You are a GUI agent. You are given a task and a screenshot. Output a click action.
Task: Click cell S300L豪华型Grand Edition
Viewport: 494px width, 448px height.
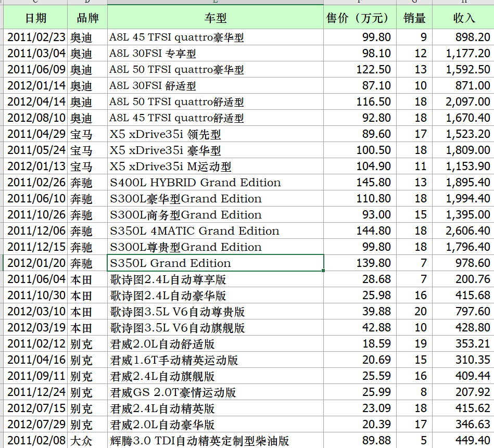[x=215, y=198]
